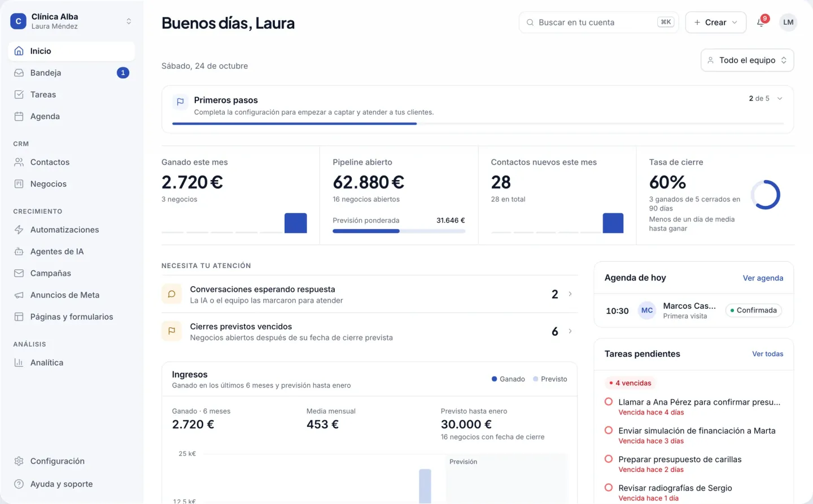Image resolution: width=813 pixels, height=504 pixels.
Task: Click 'Sábado, 24 de octubre' date text
Action: [204, 66]
